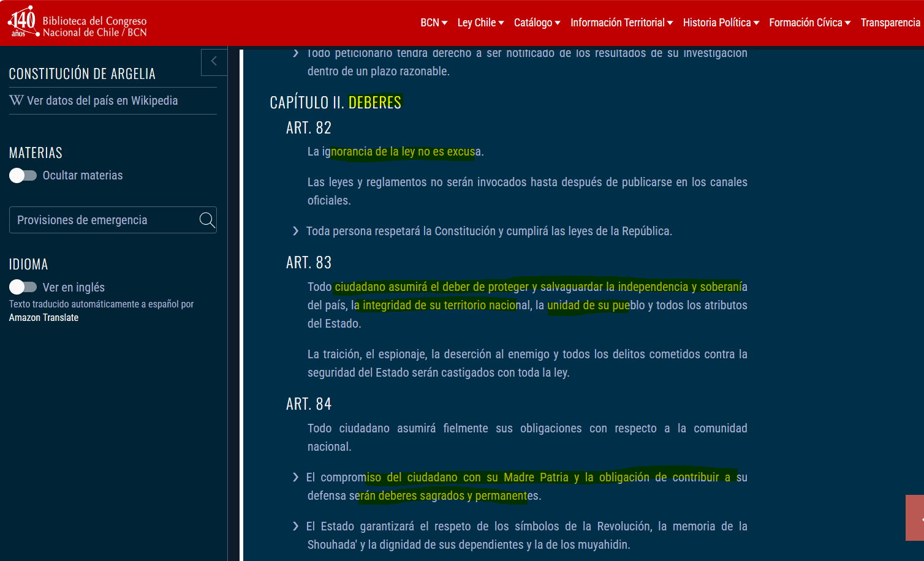Click the ART. 84 heading
Screen dimensions: 924x561
[309, 404]
